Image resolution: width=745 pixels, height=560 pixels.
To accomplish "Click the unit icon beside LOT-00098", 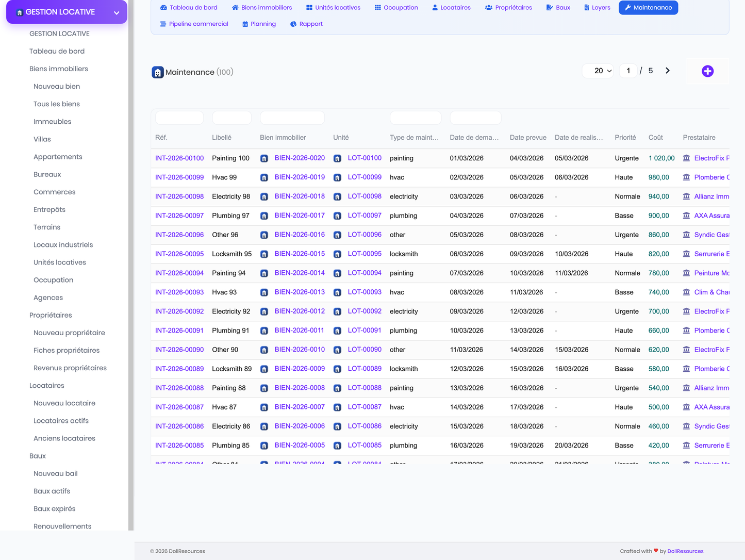I will [x=337, y=196].
